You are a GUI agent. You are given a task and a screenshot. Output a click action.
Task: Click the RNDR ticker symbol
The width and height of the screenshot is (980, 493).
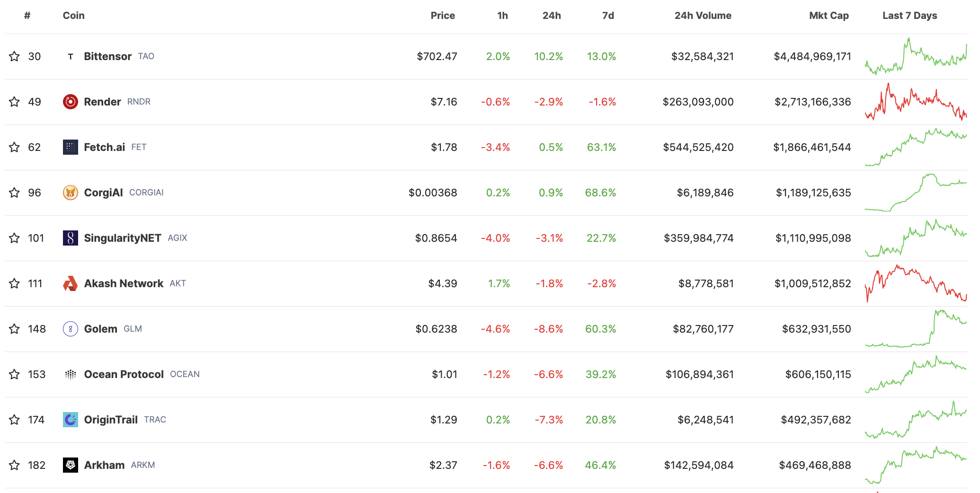click(139, 102)
